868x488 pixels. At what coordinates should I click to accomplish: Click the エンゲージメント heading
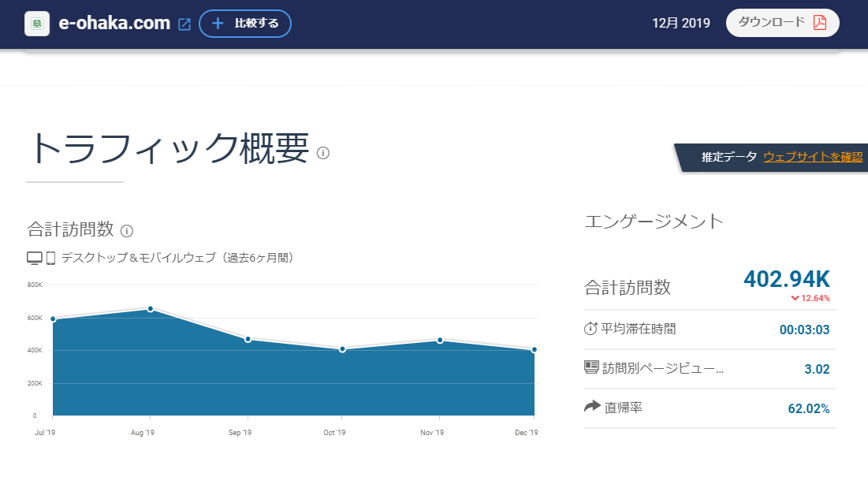[654, 222]
